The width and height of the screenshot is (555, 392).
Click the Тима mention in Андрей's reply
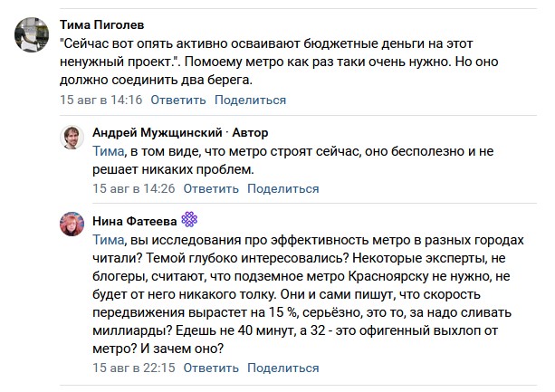point(109,151)
